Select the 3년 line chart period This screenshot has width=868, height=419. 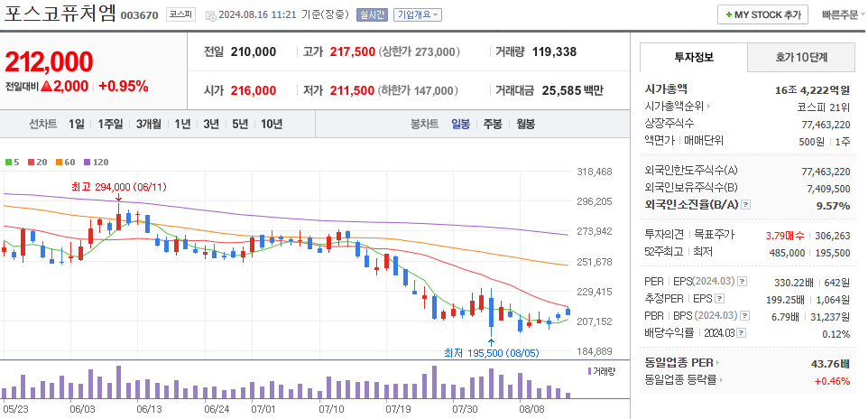coord(211,124)
